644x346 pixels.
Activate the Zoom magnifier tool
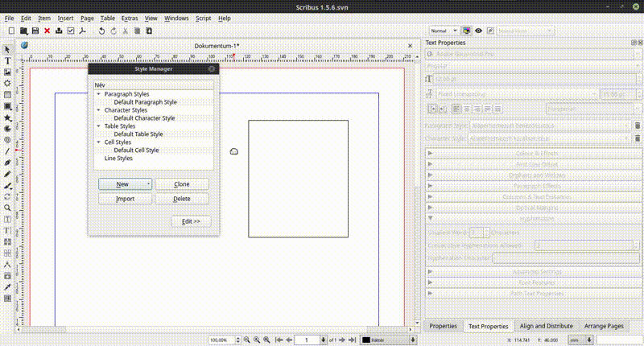click(x=7, y=208)
